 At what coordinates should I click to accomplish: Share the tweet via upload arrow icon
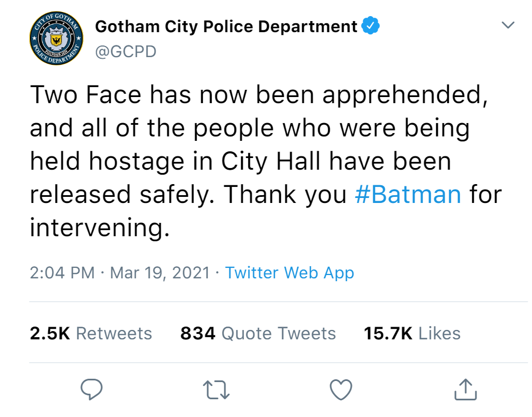(465, 389)
